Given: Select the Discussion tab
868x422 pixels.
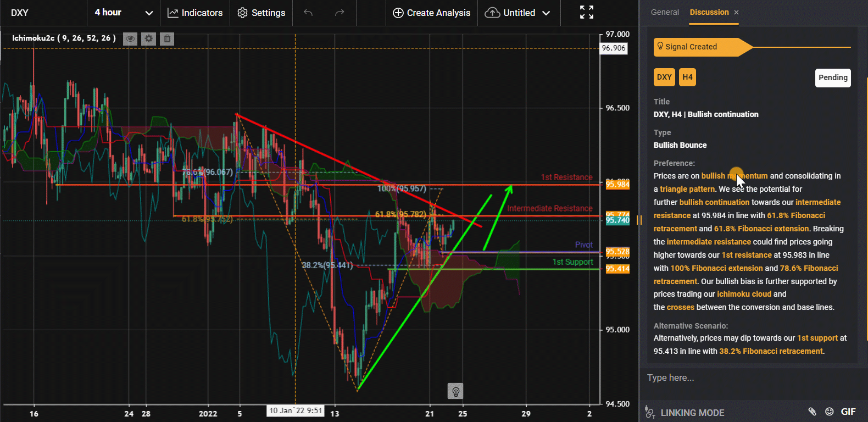Looking at the screenshot, I should click(x=709, y=12).
